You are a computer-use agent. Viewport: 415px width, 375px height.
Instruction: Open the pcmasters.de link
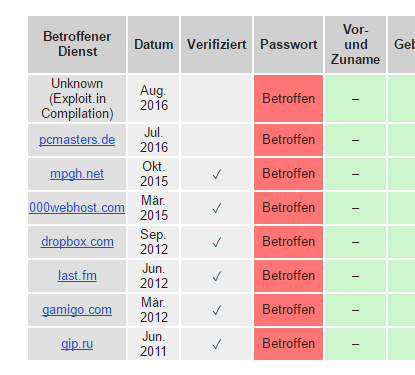pyautogui.click(x=77, y=140)
